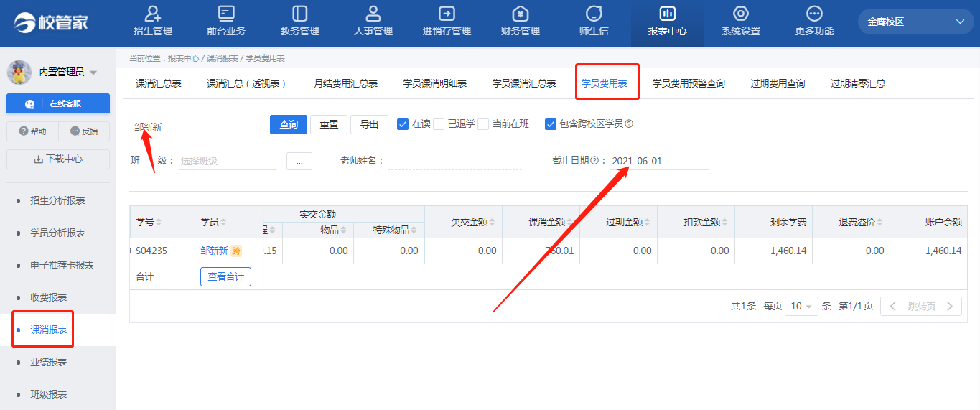Open student link 邹新新 in table
980x410 pixels.
click(x=214, y=251)
